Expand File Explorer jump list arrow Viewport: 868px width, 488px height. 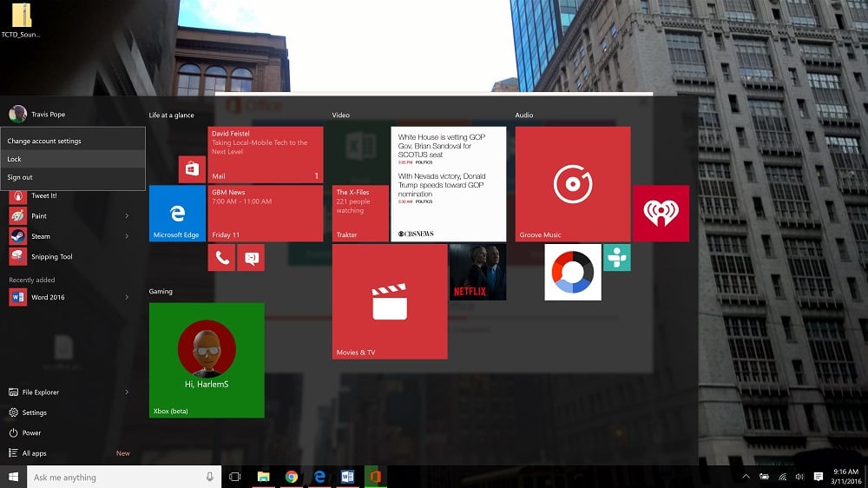point(127,392)
